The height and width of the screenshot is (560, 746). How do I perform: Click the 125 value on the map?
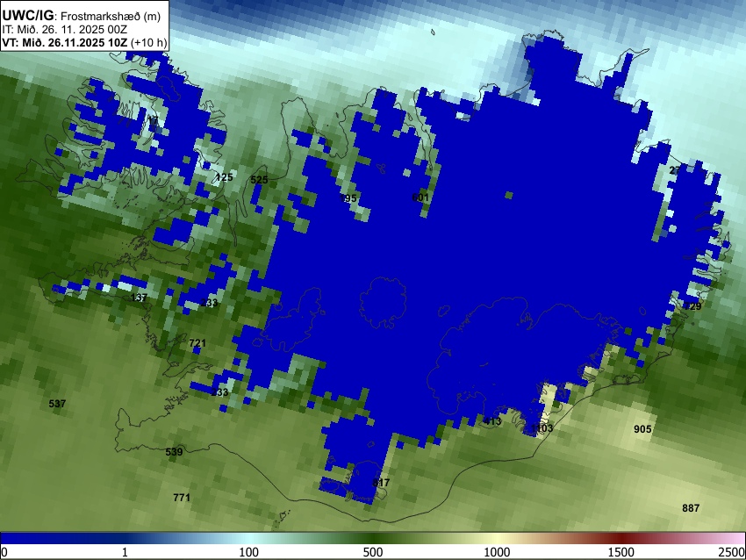pos(224,177)
